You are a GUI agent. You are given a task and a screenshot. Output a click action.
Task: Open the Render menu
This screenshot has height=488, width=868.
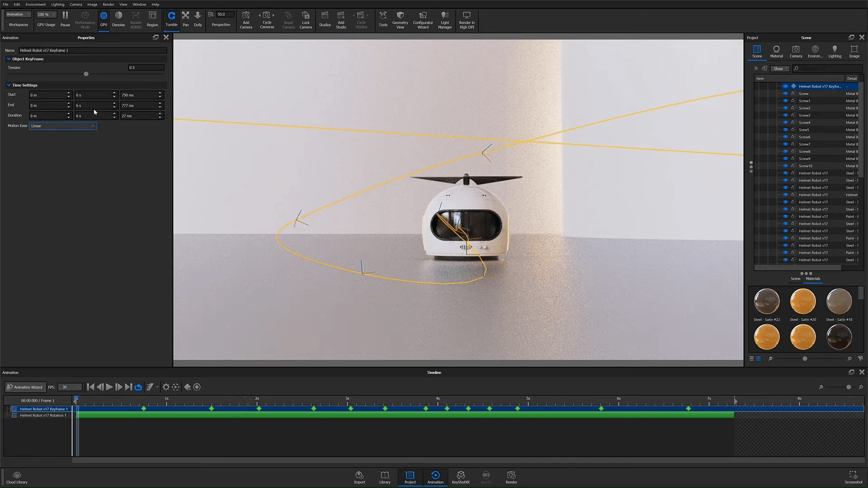click(x=108, y=4)
